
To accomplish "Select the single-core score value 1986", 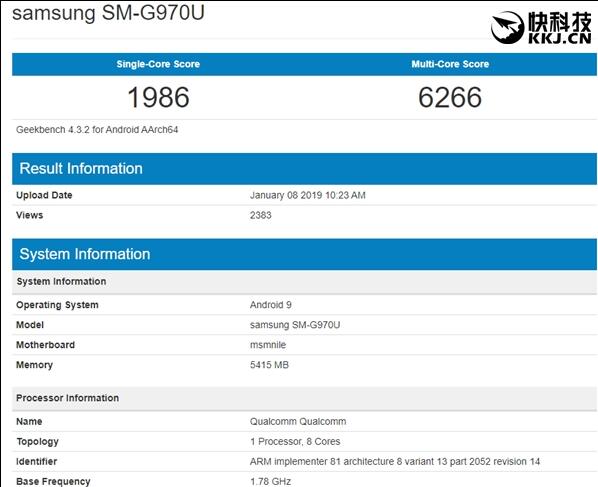I will click(158, 97).
